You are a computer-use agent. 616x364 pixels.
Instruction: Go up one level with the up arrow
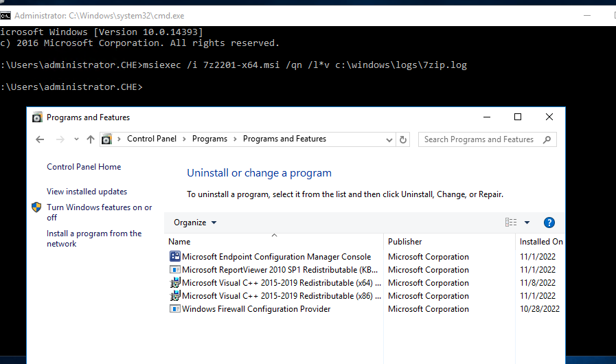tap(91, 139)
